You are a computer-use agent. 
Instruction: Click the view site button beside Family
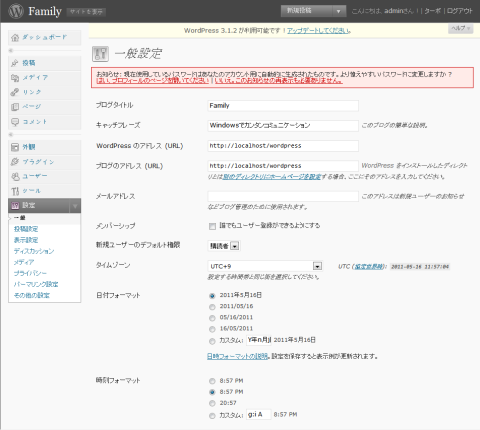point(86,12)
